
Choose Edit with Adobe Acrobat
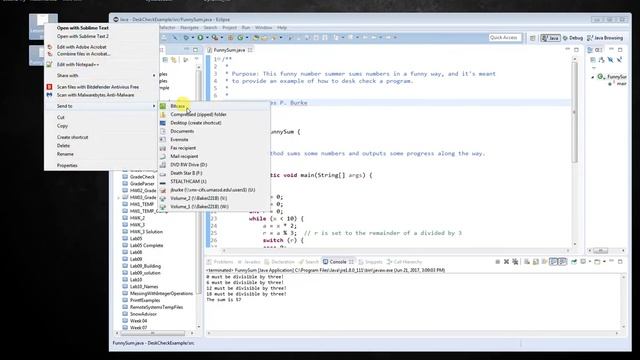(x=82, y=47)
